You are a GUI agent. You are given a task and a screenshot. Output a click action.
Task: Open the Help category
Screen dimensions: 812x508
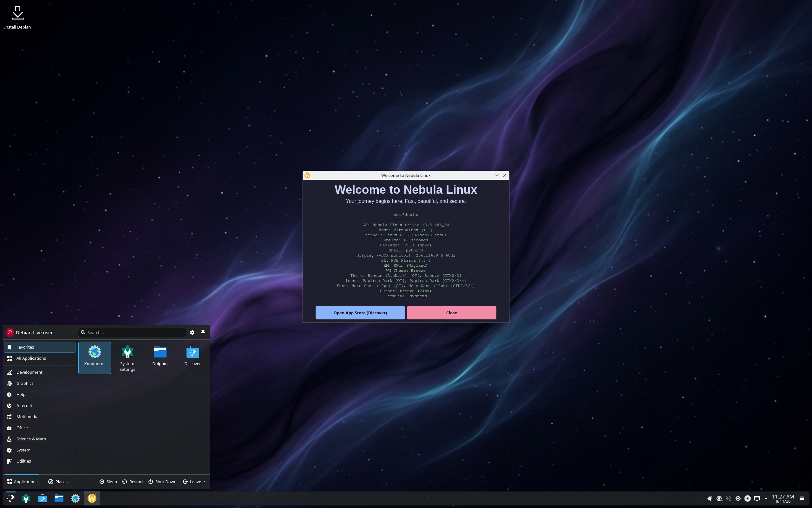40,394
